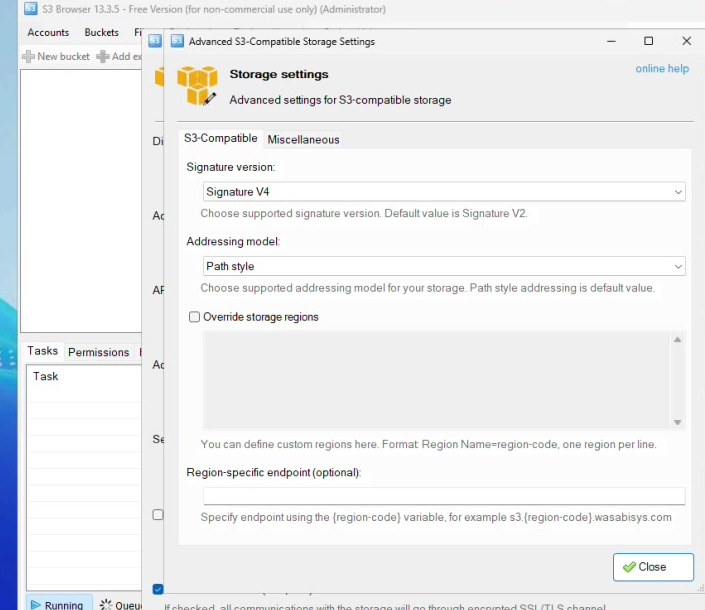
Task: Open the Buckets menu
Action: point(102,32)
